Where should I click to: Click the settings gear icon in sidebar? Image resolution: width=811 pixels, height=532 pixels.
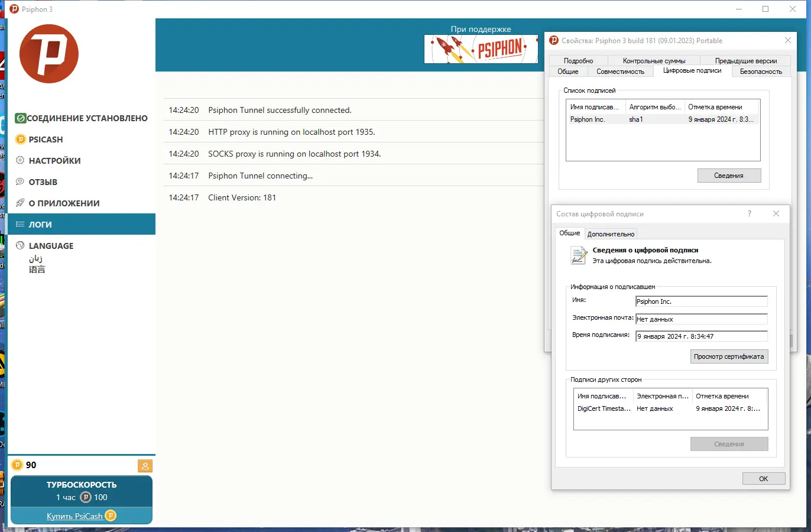(20, 161)
